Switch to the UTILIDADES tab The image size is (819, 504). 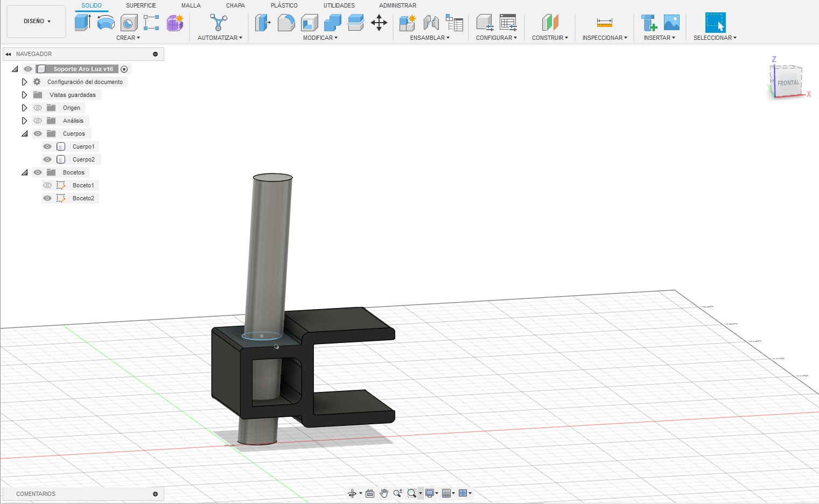339,5
